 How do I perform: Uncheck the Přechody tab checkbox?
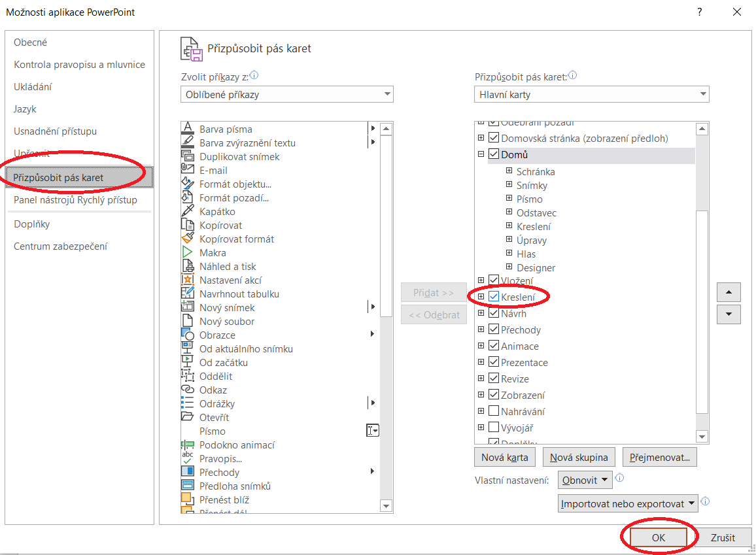pos(494,329)
